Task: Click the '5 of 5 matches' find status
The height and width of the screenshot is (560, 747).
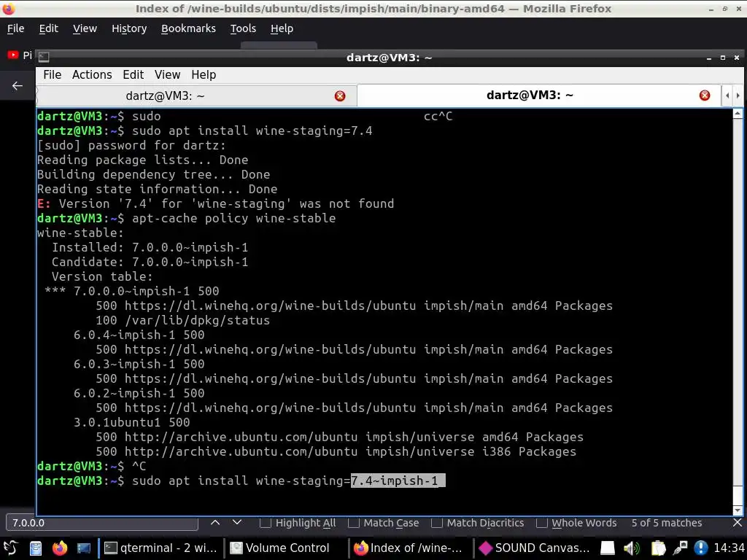Action: click(x=667, y=523)
